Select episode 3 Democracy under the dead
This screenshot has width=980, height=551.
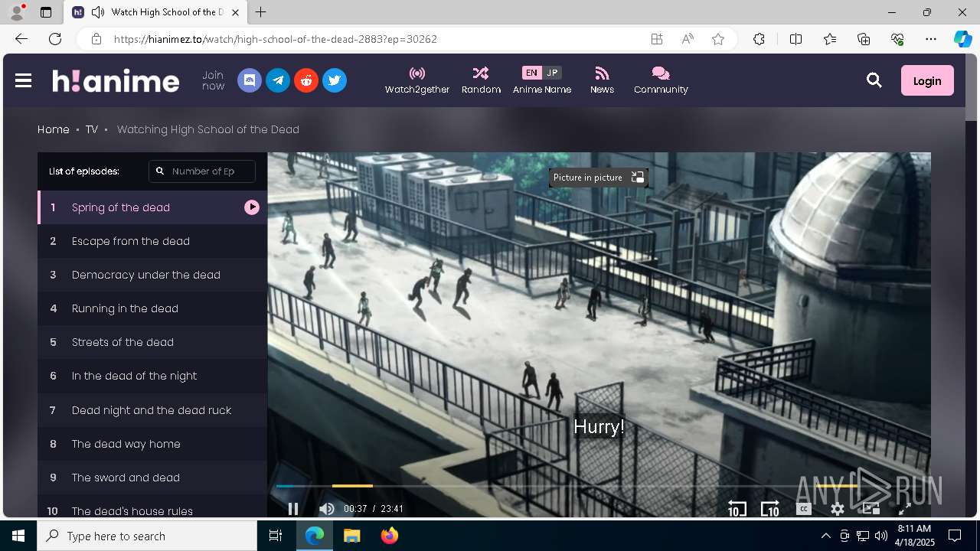click(x=152, y=275)
